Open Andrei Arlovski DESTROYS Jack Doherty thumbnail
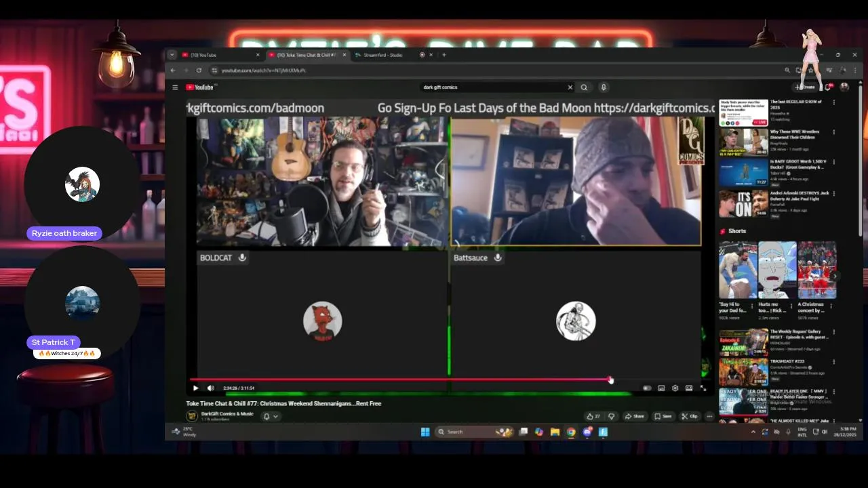Image resolution: width=868 pixels, height=488 pixels. (743, 203)
